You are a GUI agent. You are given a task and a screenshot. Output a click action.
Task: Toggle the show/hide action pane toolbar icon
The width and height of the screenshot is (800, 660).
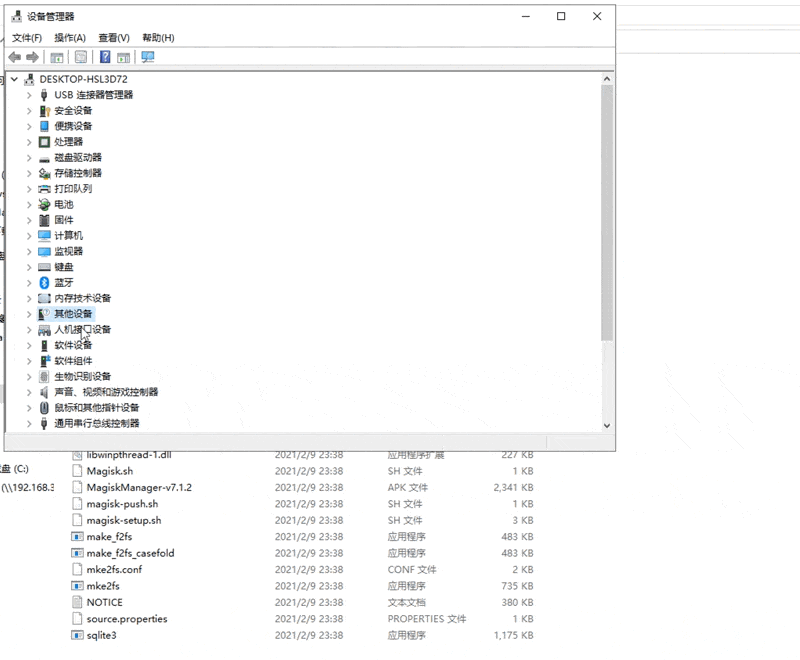pos(123,57)
